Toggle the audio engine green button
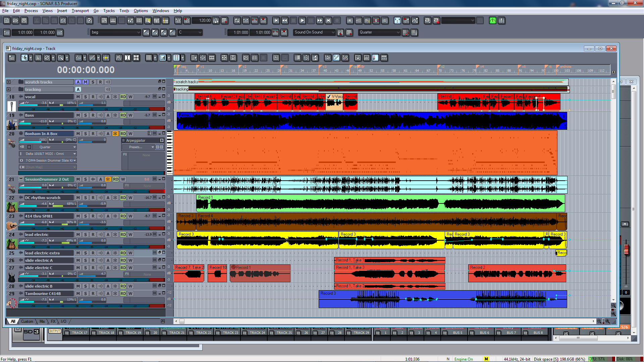The height and width of the screenshot is (362, 644). (x=493, y=20)
